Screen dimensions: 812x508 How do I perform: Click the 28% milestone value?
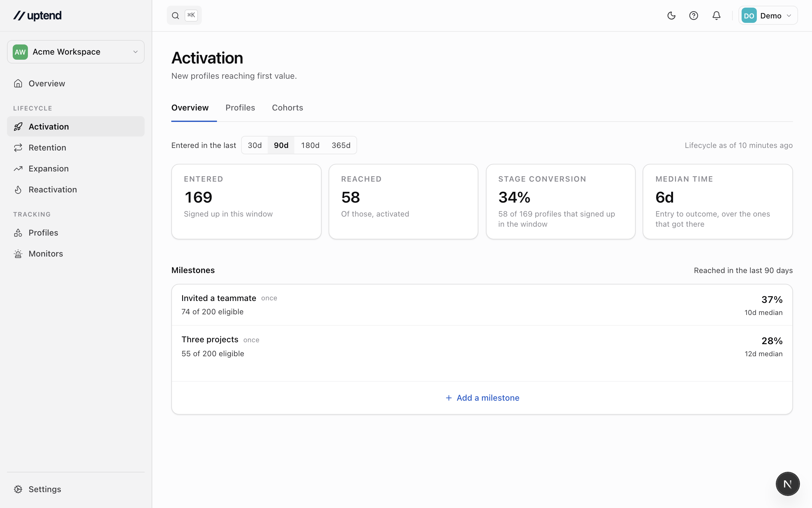click(772, 341)
